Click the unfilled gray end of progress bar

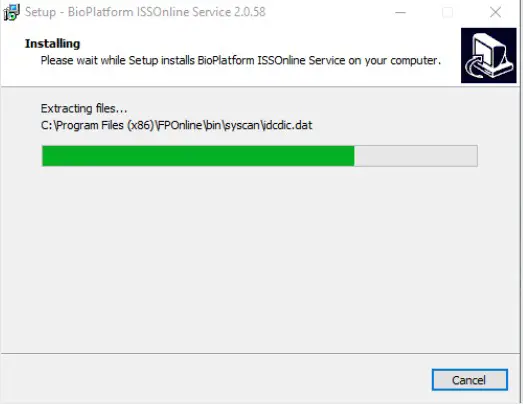pyautogui.click(x=416, y=156)
